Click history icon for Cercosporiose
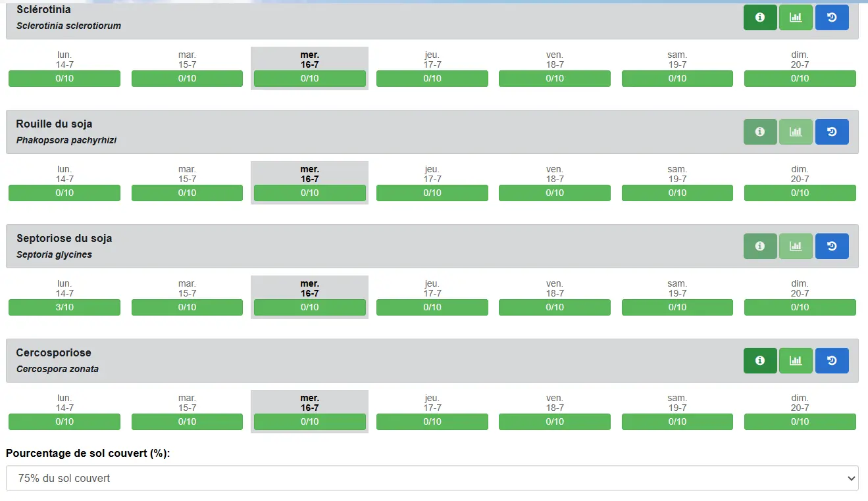This screenshot has width=868, height=501. coord(832,361)
